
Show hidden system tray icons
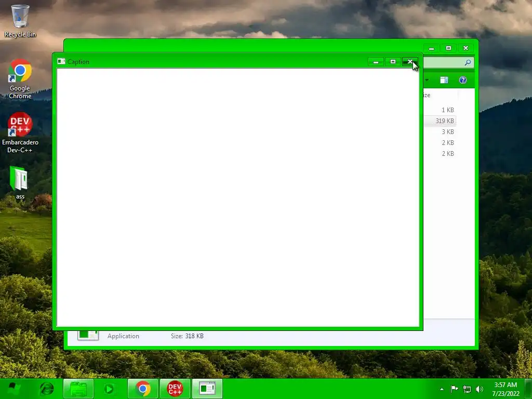(x=442, y=389)
